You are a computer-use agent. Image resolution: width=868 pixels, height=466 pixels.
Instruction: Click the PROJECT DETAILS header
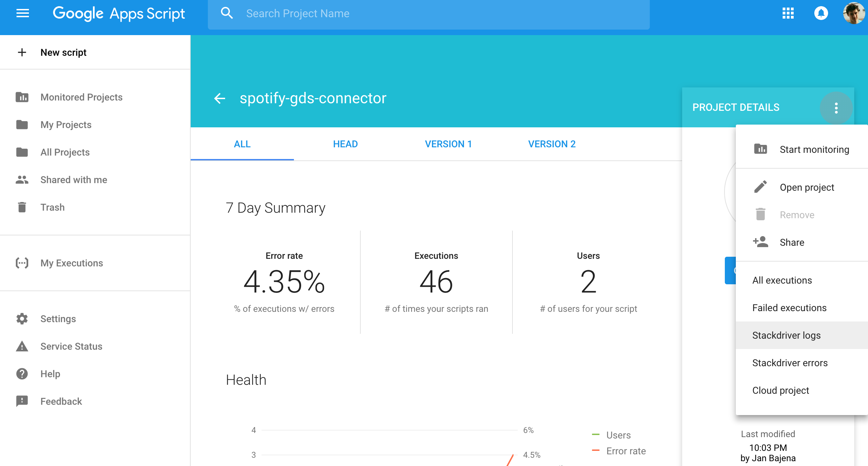tap(736, 107)
